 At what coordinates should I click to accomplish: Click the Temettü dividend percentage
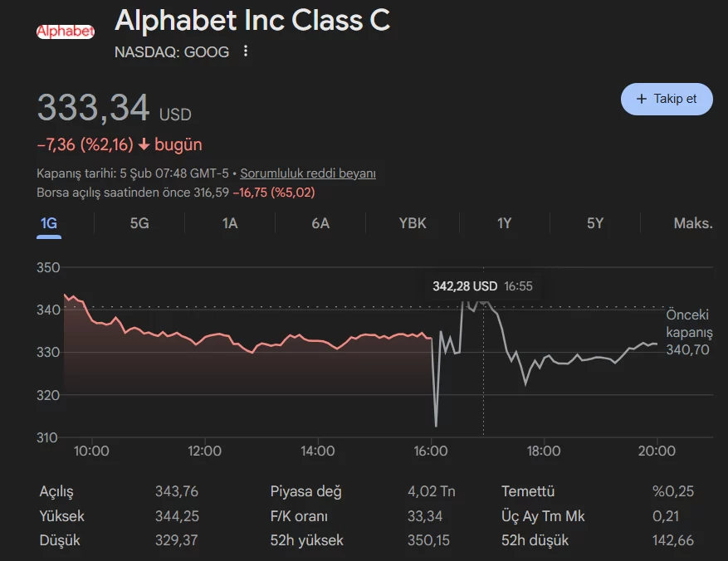pyautogui.click(x=673, y=491)
